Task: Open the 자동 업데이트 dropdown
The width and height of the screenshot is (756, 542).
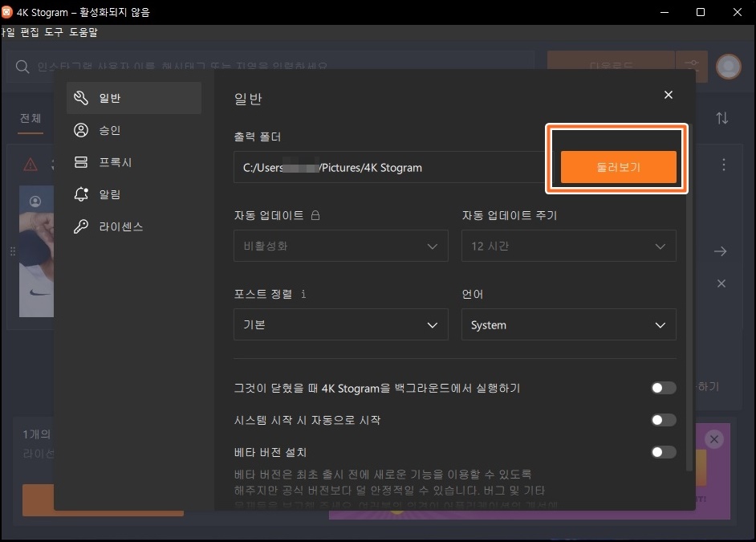Action: click(x=341, y=246)
